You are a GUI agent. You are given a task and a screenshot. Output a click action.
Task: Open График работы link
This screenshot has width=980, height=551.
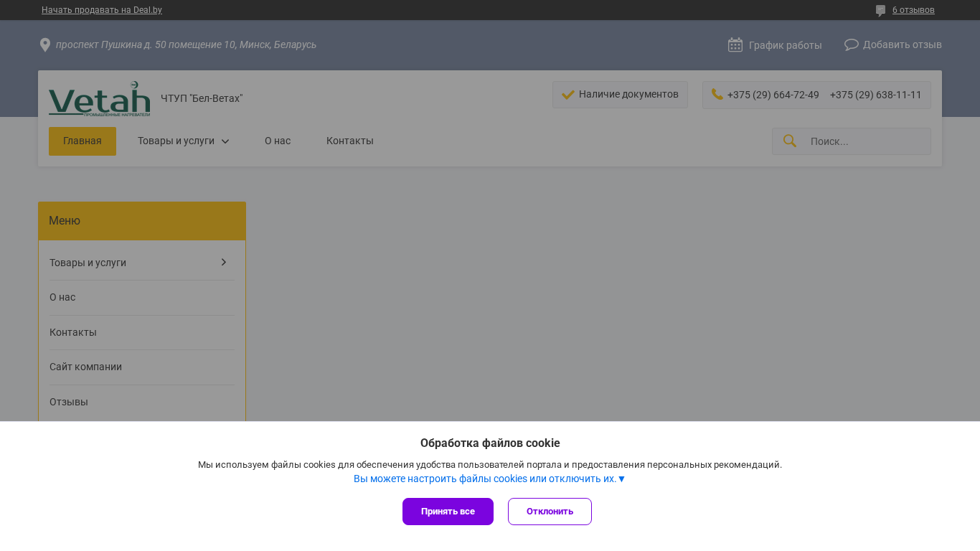[x=786, y=45]
